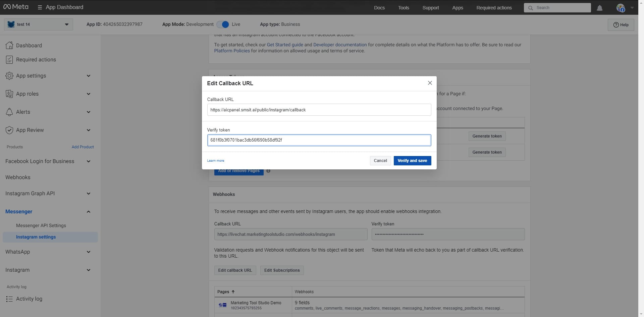Click Cancel in the callback dialog
Screen dimensions: 644x317
pos(380,161)
